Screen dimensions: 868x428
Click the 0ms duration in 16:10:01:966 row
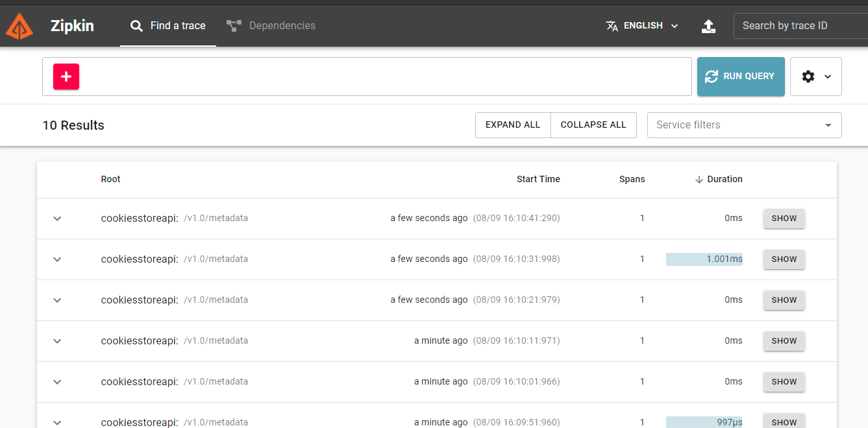click(x=734, y=382)
